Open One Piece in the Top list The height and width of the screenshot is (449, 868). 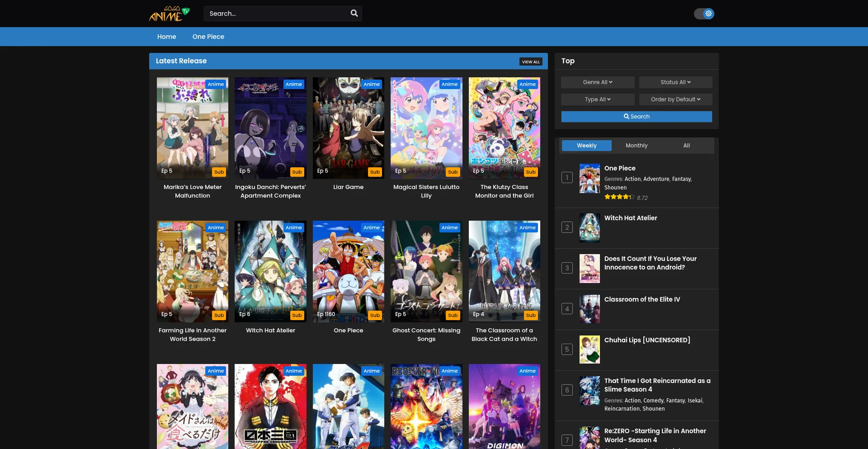pos(620,168)
